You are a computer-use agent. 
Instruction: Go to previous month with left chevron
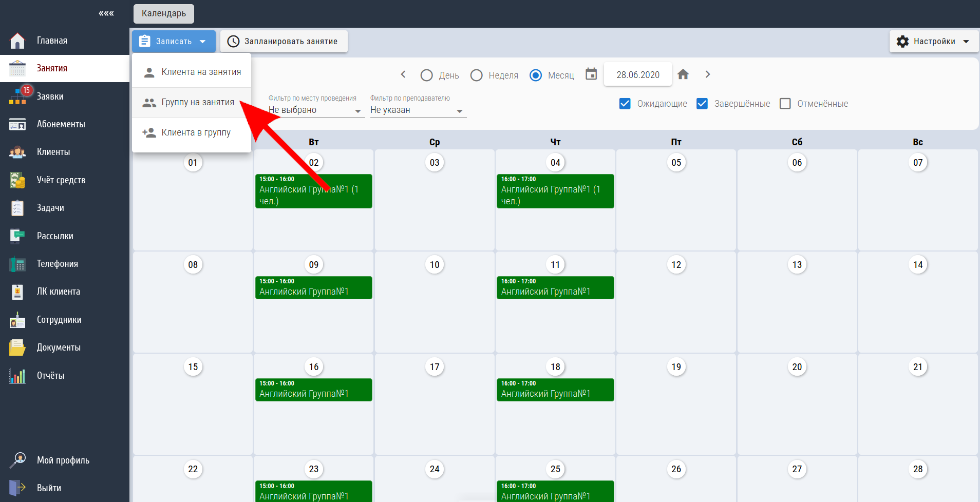[x=403, y=74]
